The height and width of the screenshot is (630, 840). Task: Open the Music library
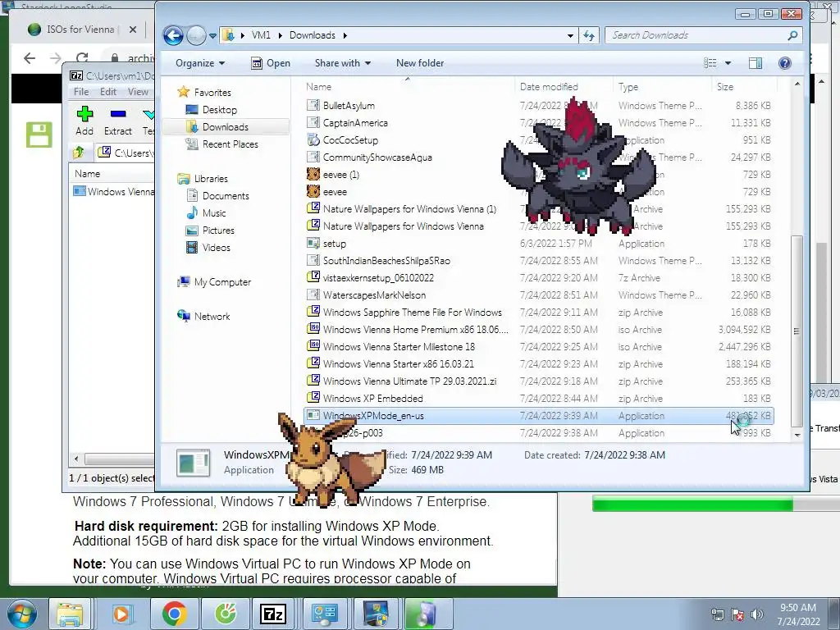tap(206, 212)
